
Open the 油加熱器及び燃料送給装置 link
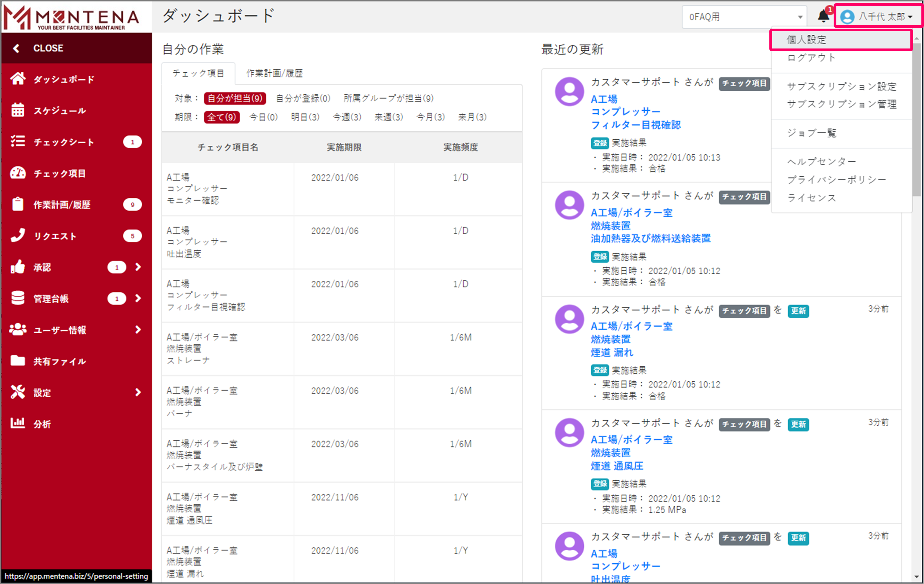tap(650, 238)
